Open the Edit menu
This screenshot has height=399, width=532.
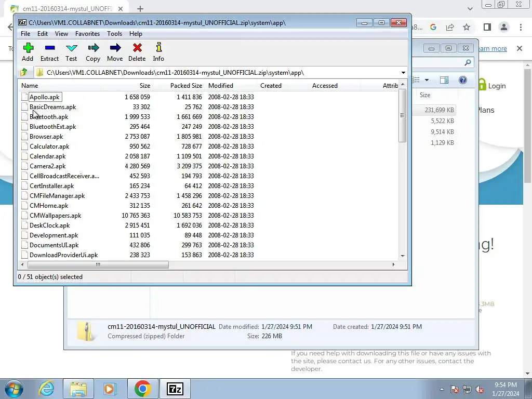pos(43,34)
